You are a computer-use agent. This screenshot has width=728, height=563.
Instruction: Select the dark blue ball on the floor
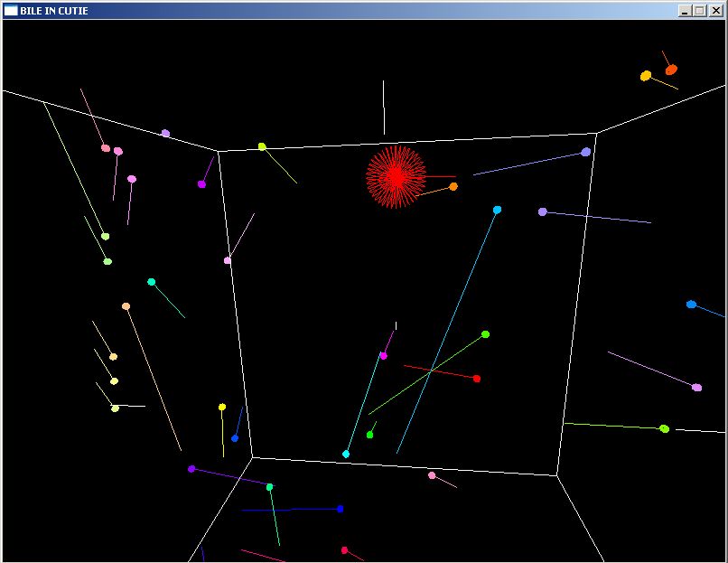tap(341, 509)
